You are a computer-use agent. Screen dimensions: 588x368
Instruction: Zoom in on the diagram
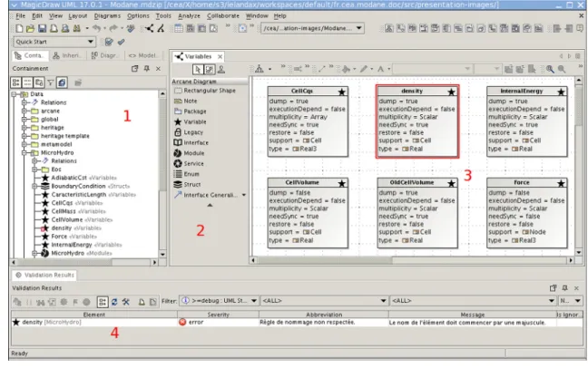(550, 69)
